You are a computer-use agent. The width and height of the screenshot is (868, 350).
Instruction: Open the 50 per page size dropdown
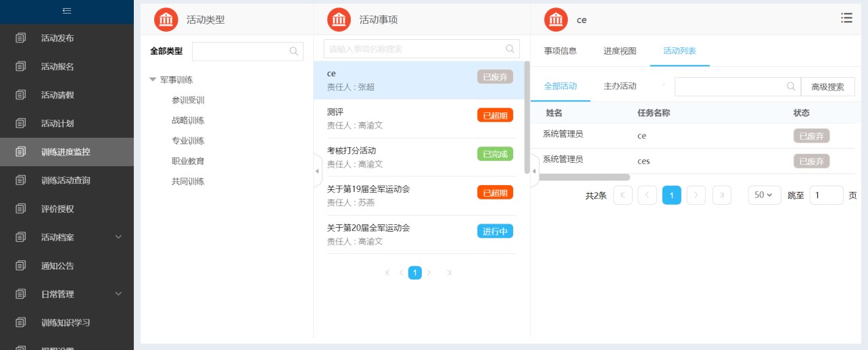764,195
